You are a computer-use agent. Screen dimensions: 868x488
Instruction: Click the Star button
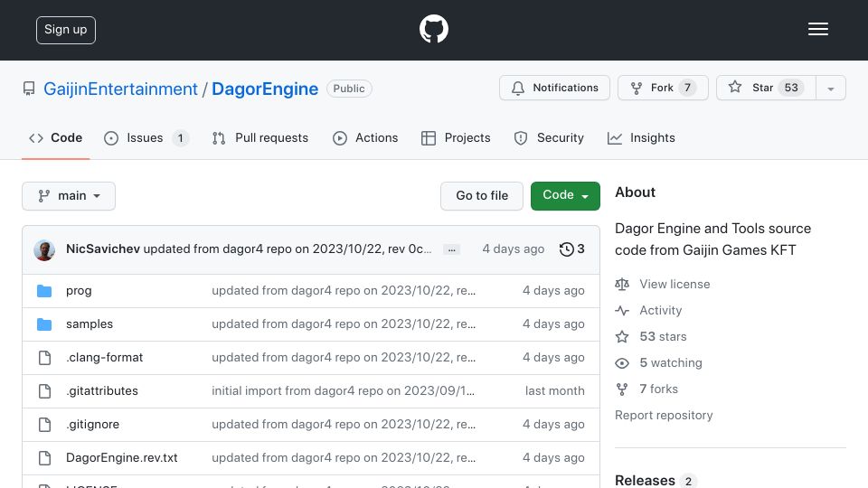click(x=766, y=88)
